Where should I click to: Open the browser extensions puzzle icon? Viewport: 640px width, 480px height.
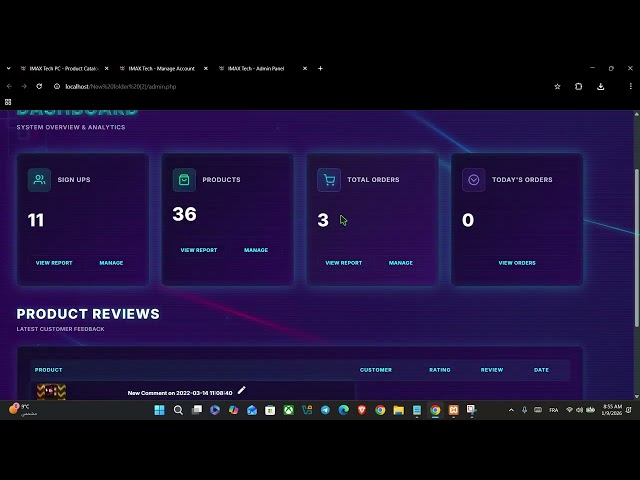click(x=578, y=87)
